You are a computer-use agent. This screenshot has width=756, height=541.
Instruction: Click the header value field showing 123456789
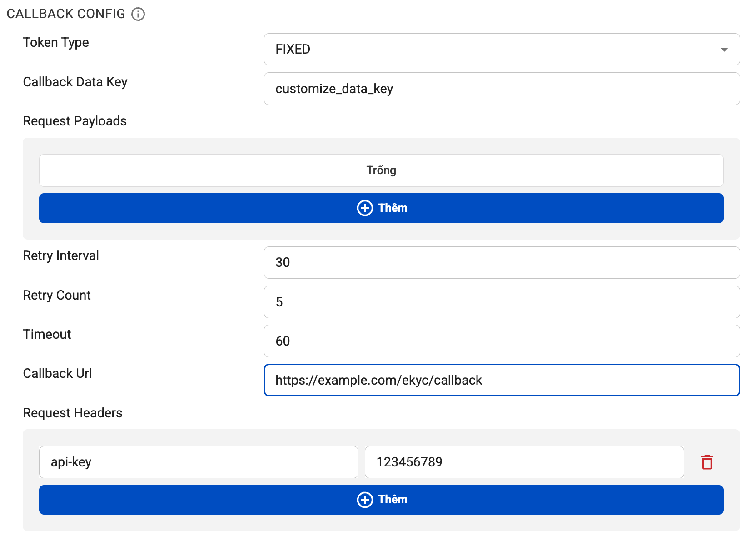pyautogui.click(x=523, y=462)
